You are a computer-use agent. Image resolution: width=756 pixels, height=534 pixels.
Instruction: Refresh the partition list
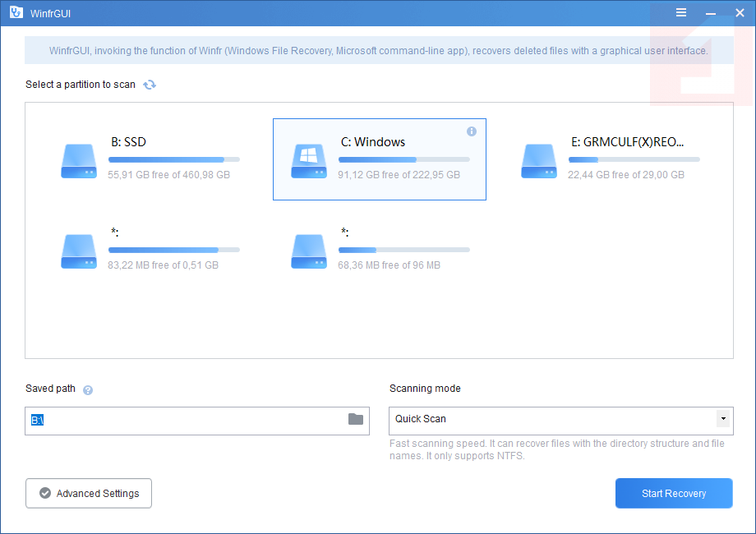click(x=150, y=85)
